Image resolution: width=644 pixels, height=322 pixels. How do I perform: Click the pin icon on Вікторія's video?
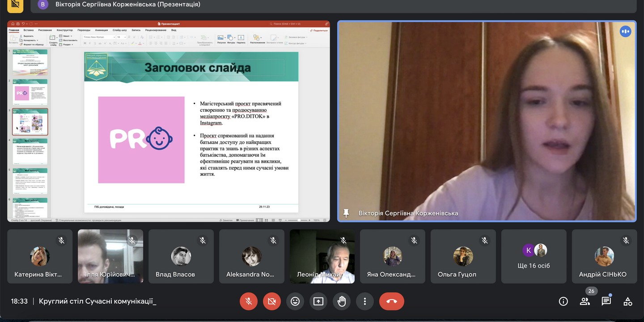[x=346, y=213]
